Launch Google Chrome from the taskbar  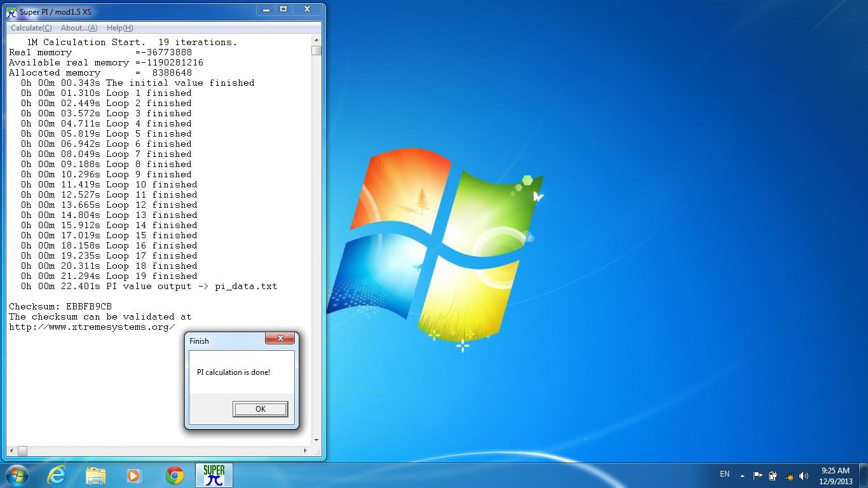click(175, 475)
